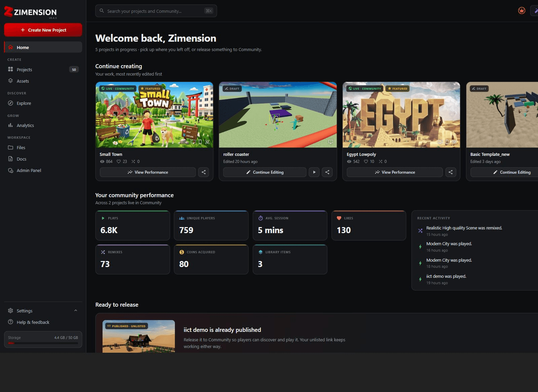Open the iict demo thumbnail
The height and width of the screenshot is (392, 538).
pos(139,336)
